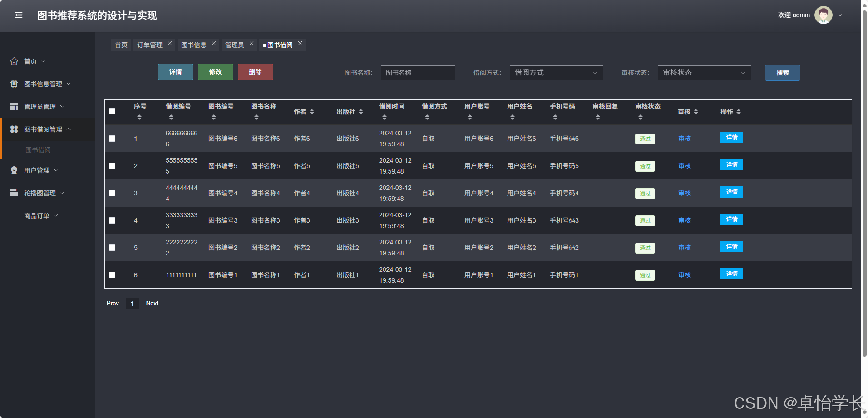Check the row for 图书名称1
This screenshot has width=868, height=418.
pyautogui.click(x=112, y=275)
